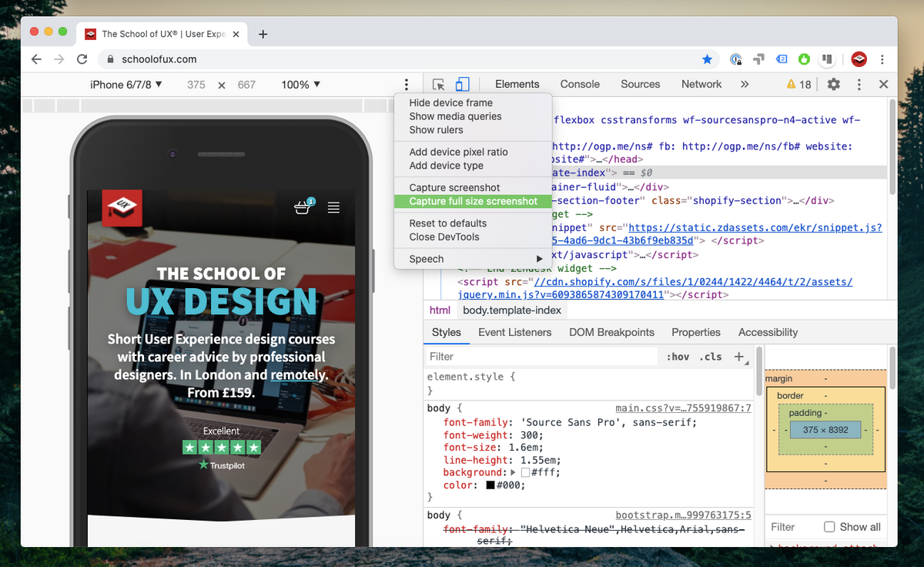924x567 pixels.
Task: Click the 18 warnings indicator
Action: pyautogui.click(x=798, y=85)
